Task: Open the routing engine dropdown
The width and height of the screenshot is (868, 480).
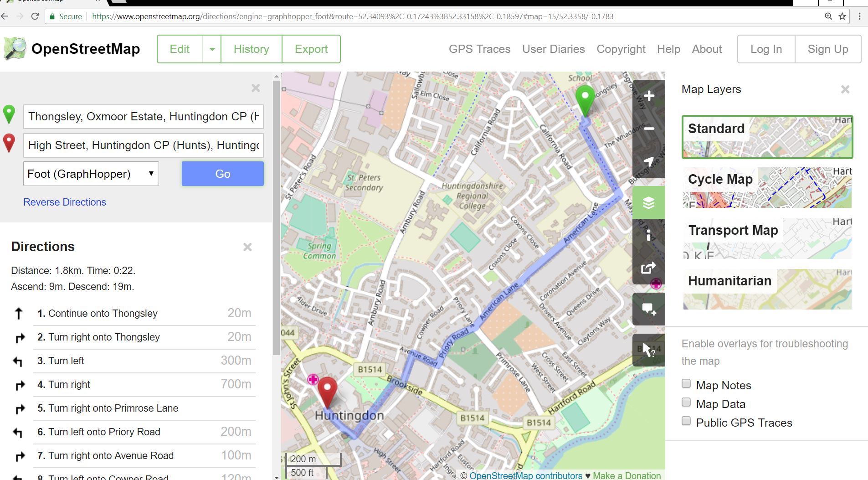Action: point(91,174)
